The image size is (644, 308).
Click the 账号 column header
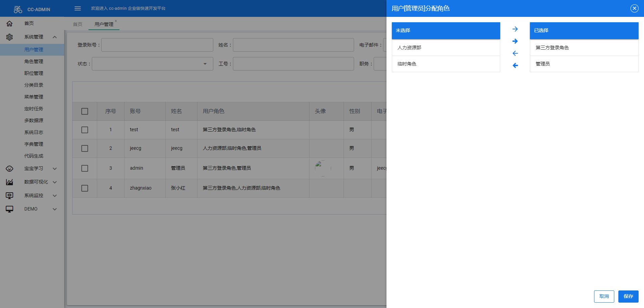(x=145, y=111)
